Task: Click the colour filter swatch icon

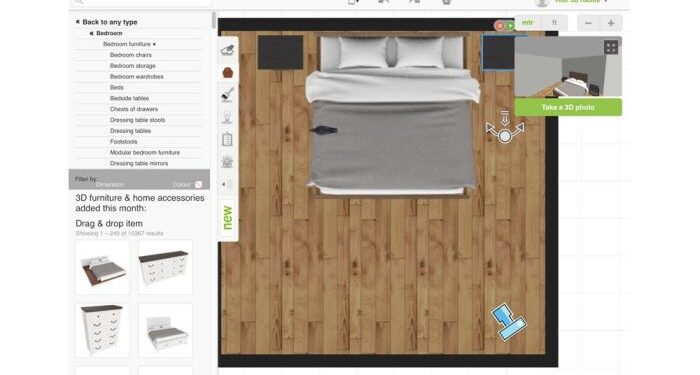Action: coord(199,184)
